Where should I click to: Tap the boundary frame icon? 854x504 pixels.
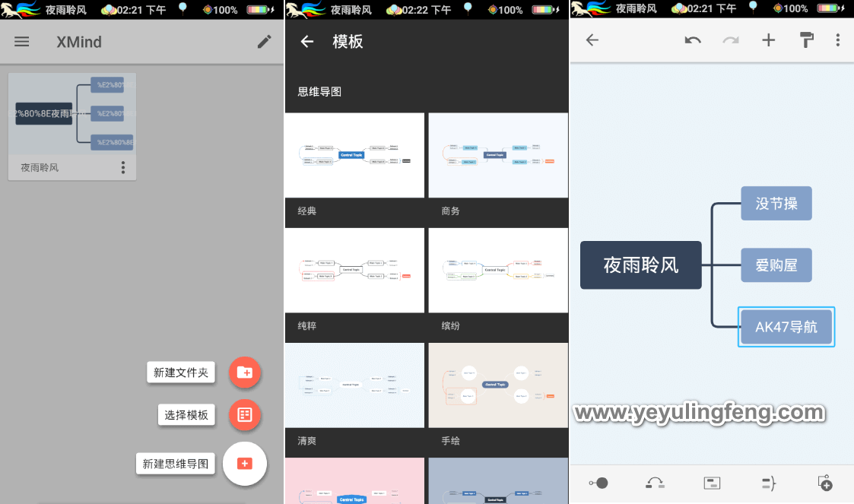[x=712, y=483]
